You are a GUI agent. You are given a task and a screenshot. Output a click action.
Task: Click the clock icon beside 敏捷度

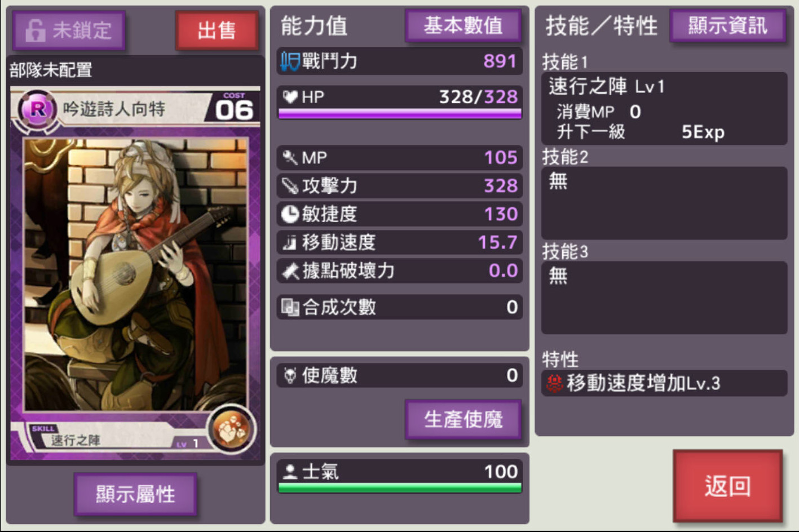coord(290,214)
